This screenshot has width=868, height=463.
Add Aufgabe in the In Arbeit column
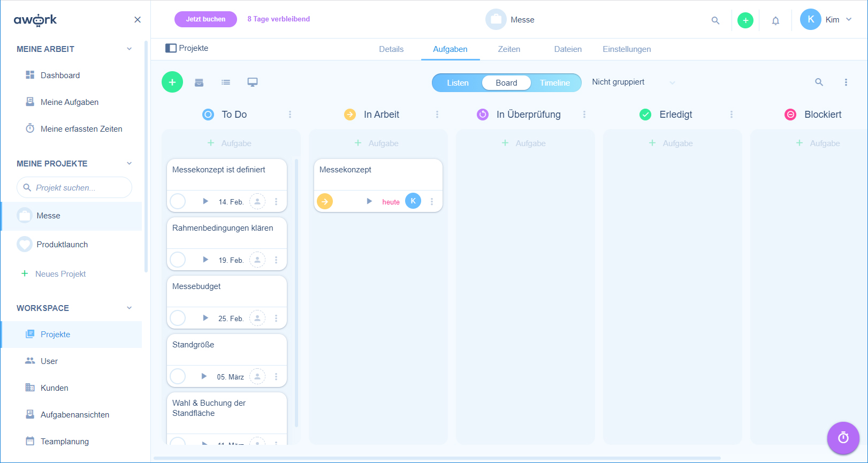[x=377, y=143]
